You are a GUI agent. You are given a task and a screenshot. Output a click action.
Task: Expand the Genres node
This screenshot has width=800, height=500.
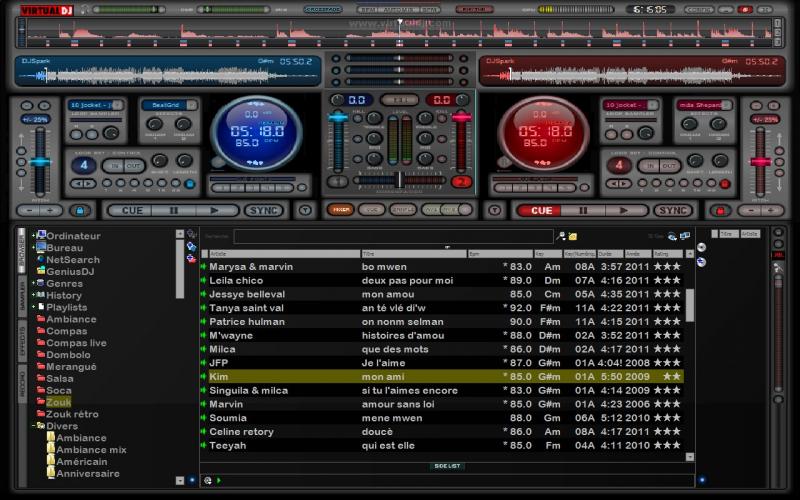(34, 283)
